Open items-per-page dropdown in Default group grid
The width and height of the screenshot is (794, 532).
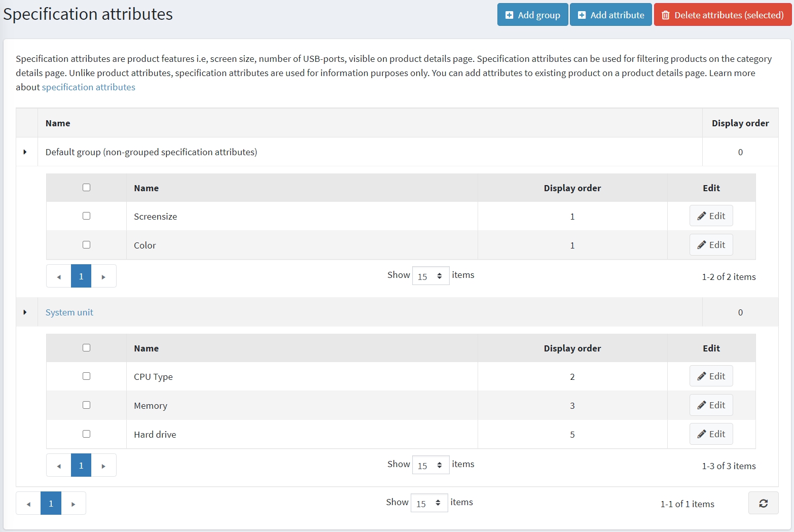(430, 276)
